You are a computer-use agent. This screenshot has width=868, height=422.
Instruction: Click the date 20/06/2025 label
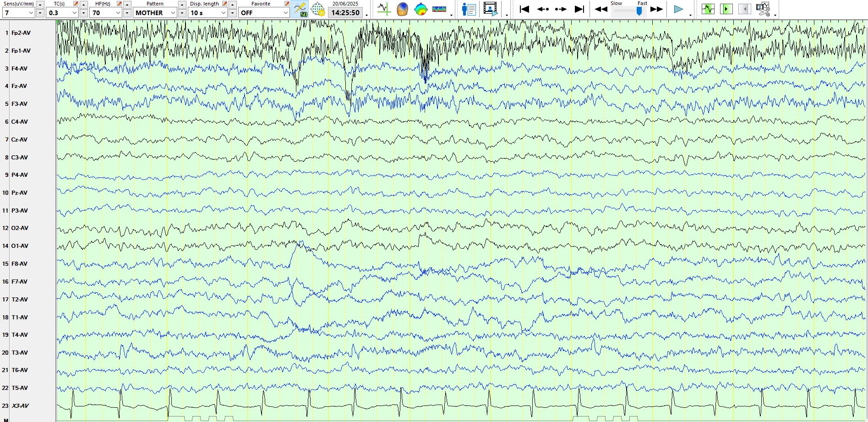coord(345,4)
